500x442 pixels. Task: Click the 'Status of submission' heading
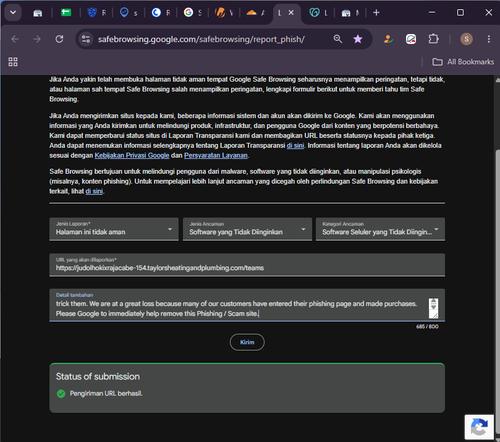pyautogui.click(x=98, y=377)
